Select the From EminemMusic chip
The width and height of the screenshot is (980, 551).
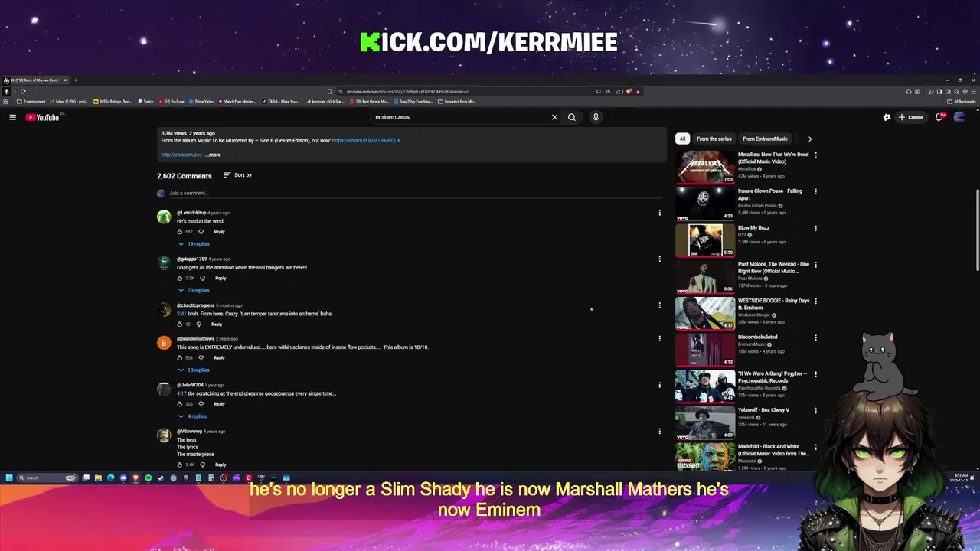coord(765,139)
